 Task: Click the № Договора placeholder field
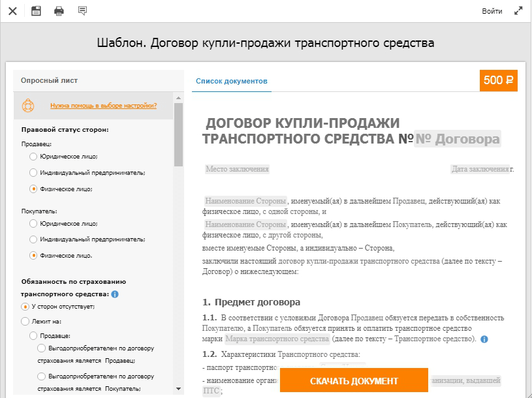coord(458,139)
